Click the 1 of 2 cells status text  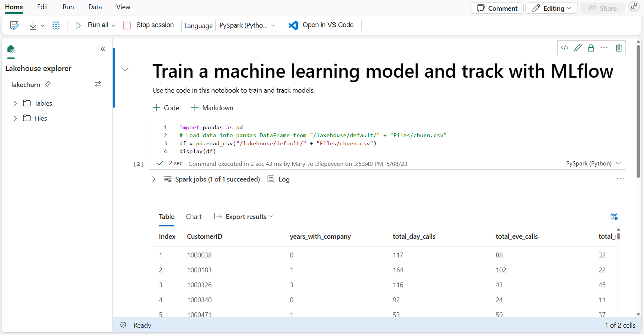coord(620,325)
